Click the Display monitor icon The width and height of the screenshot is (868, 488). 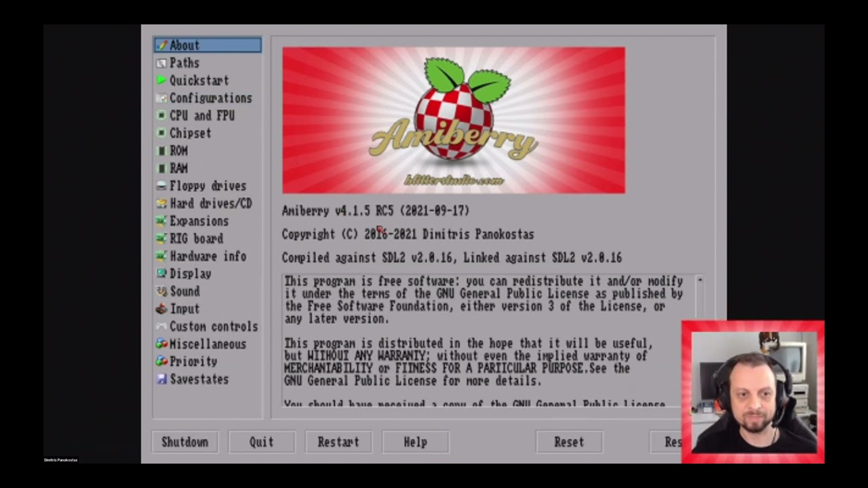(161, 274)
